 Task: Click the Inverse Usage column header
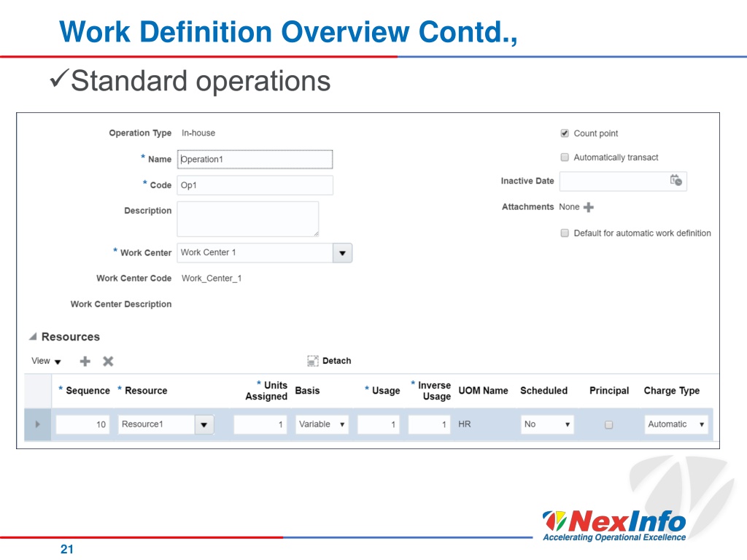click(x=435, y=391)
